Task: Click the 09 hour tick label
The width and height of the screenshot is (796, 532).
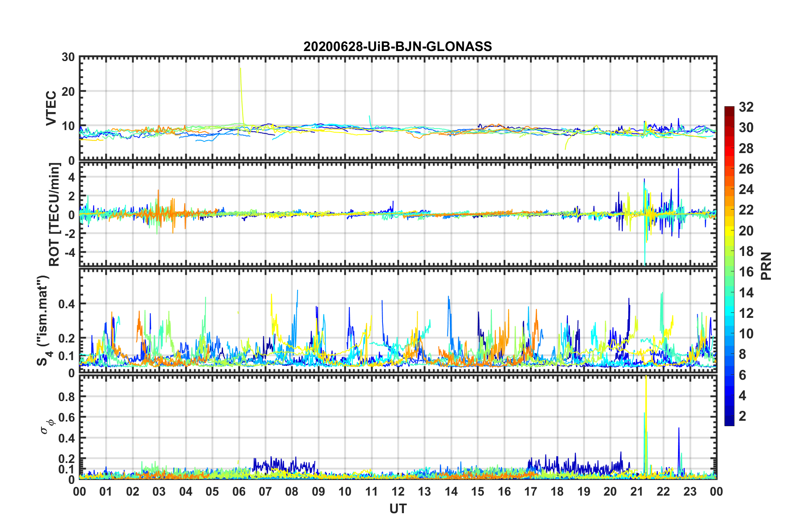Action: click(318, 491)
